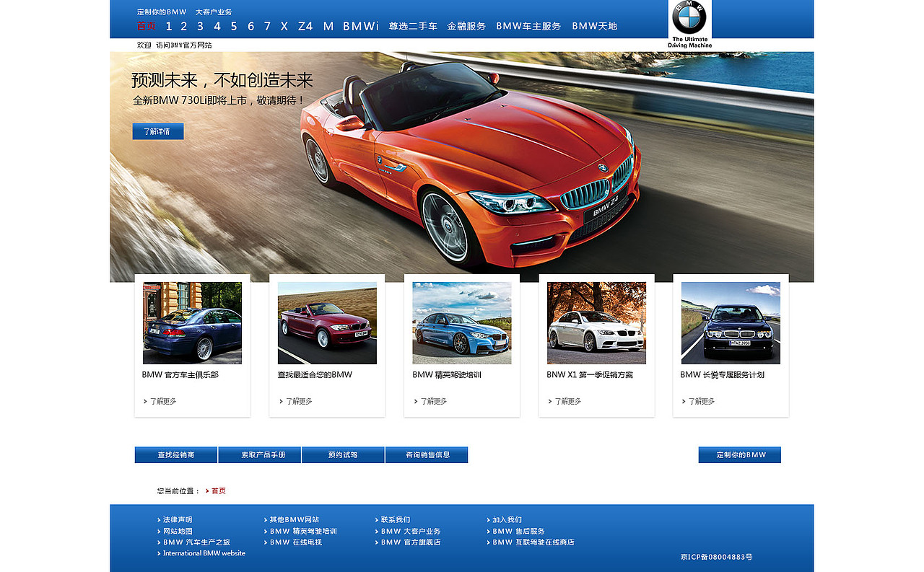Open 大客户业务 link in top bar
Viewport: 924px width, 572px height.
[x=214, y=12]
